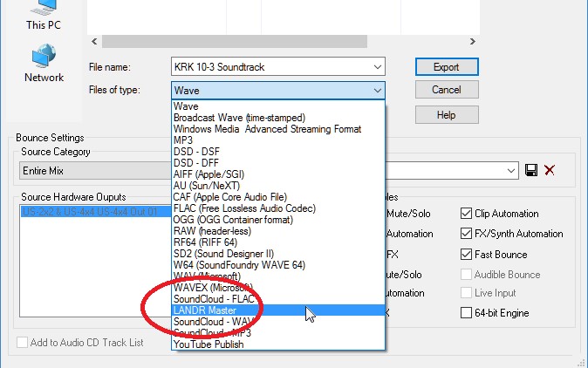Viewport: 588px width, 368px height.
Task: Uncheck Clip Automation
Action: pyautogui.click(x=466, y=214)
